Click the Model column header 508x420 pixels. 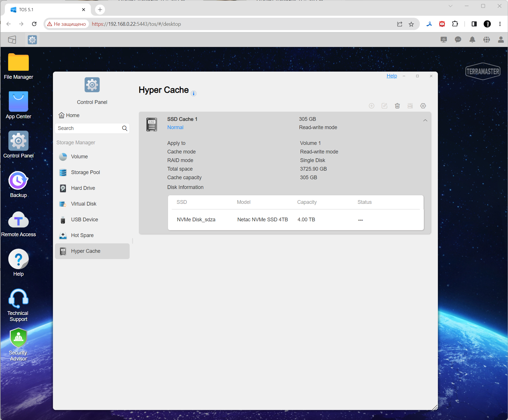point(244,202)
